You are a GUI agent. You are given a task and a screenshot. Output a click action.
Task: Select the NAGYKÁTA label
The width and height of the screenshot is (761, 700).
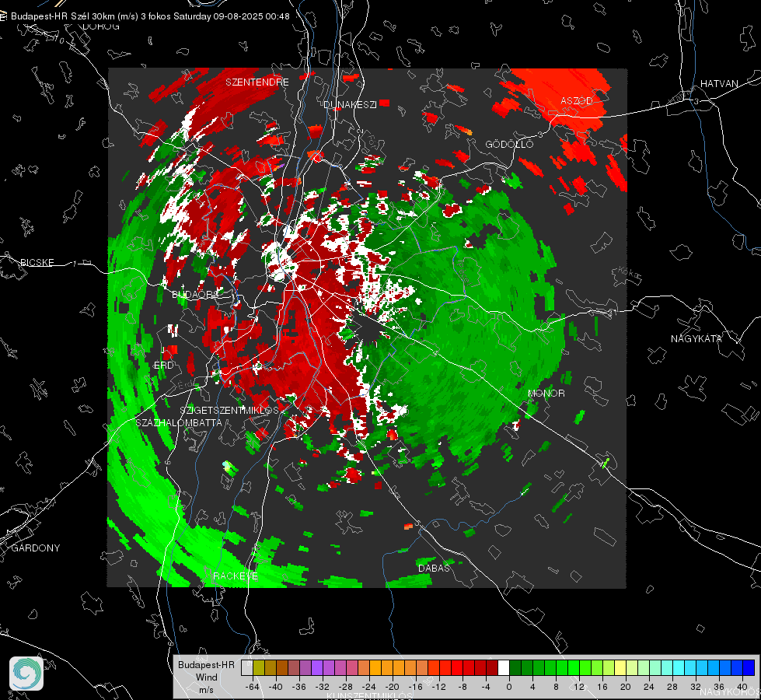click(696, 338)
